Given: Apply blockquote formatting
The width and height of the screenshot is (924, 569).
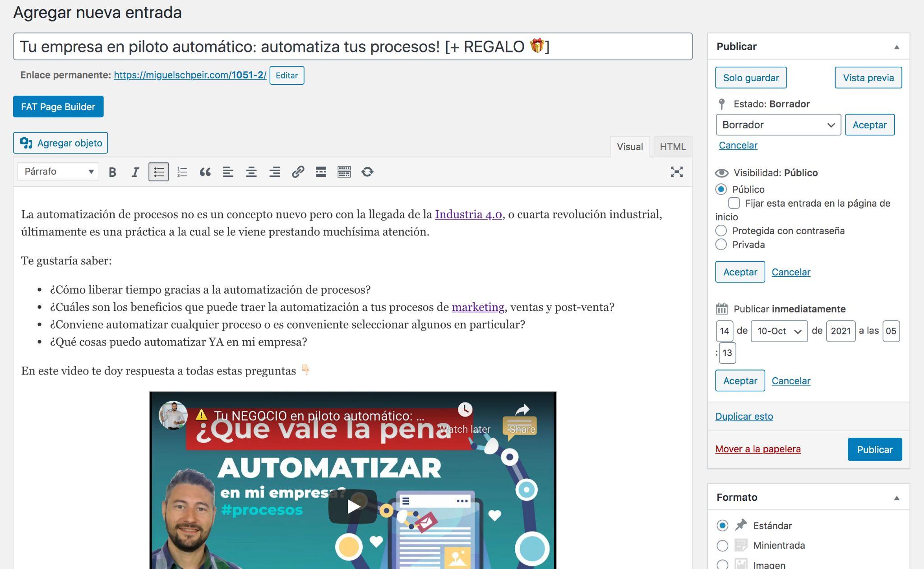Looking at the screenshot, I should (205, 172).
